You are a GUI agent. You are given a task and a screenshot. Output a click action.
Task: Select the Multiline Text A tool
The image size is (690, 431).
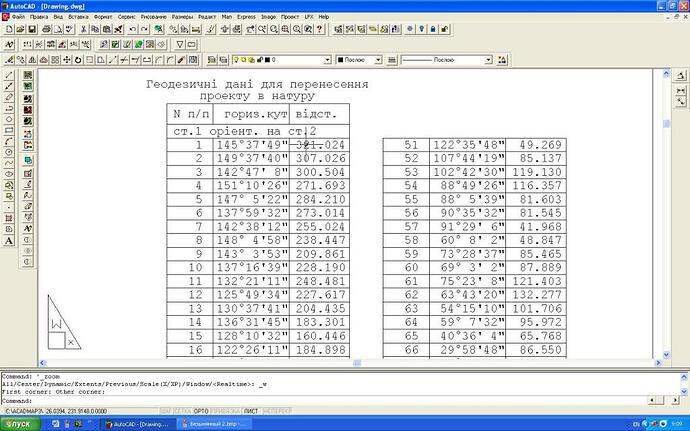pos(9,241)
